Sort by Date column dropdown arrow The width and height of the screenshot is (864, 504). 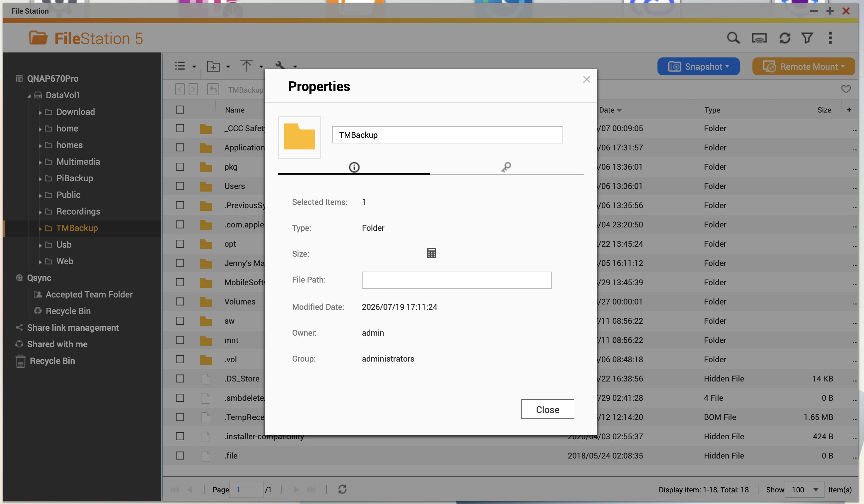click(x=619, y=111)
